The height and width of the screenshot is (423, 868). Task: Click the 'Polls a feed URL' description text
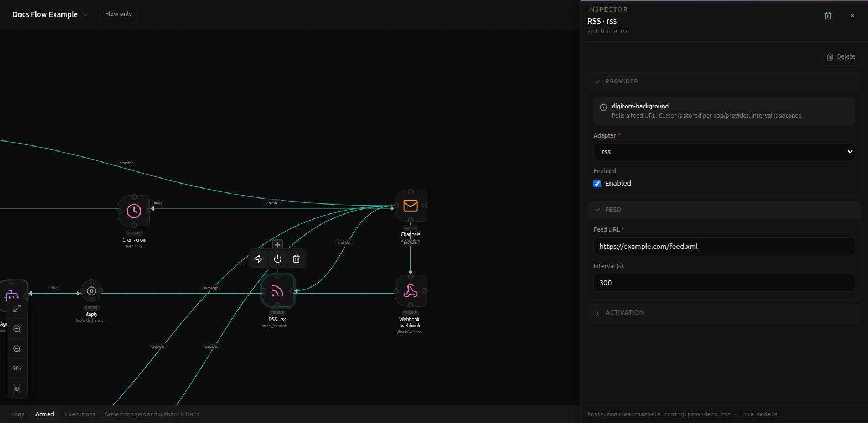(707, 116)
